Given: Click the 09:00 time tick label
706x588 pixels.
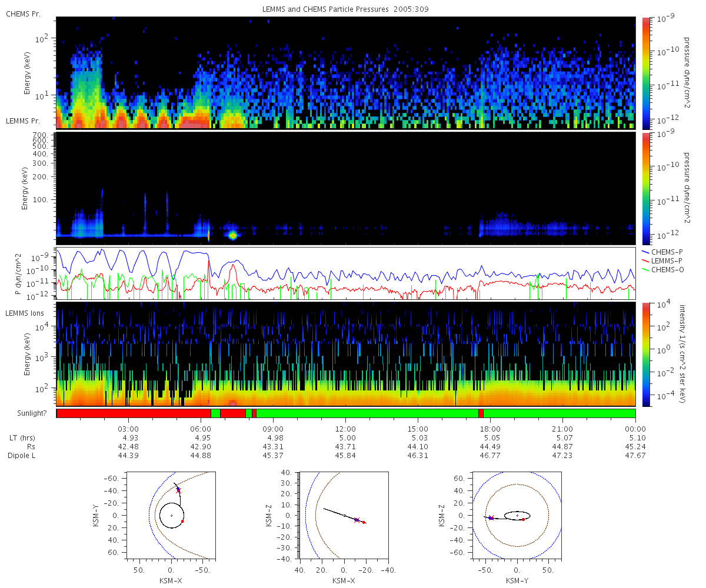Looking at the screenshot, I should [274, 428].
